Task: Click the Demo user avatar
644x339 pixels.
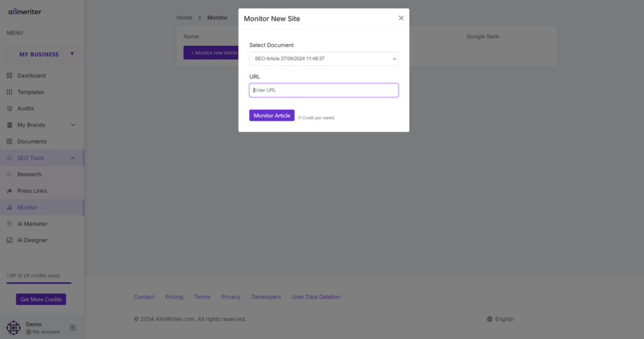Action: (x=13, y=328)
